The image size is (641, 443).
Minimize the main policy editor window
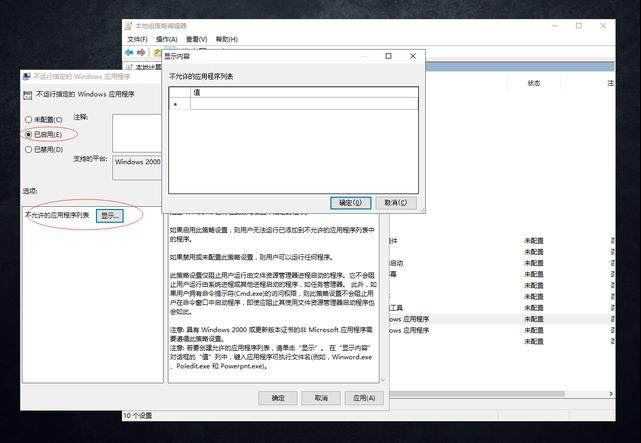click(555, 26)
